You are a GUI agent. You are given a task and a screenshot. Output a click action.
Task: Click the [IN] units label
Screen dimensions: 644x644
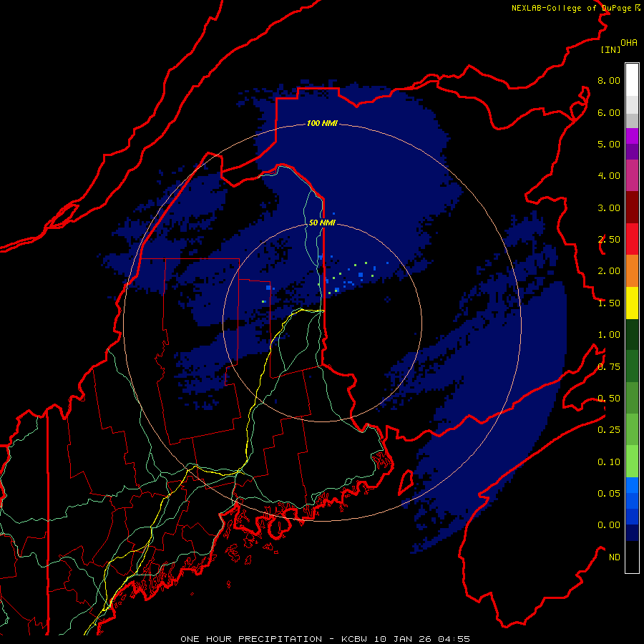coord(610,49)
